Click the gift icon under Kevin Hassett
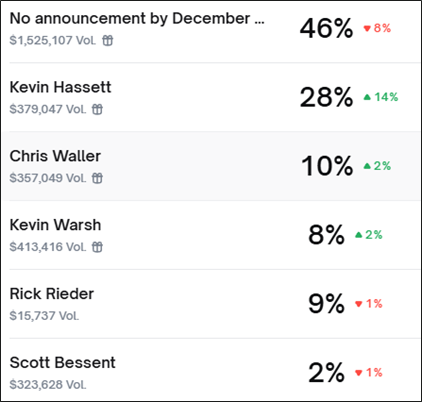Screen dimensions: 422x402 click(97, 109)
